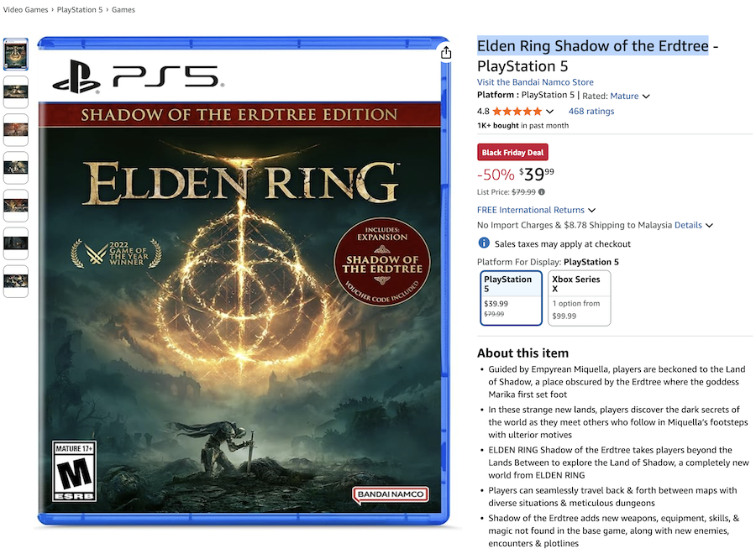This screenshot has height=554, width=756.
Task: Select the first product image thumbnail
Action: point(16,54)
